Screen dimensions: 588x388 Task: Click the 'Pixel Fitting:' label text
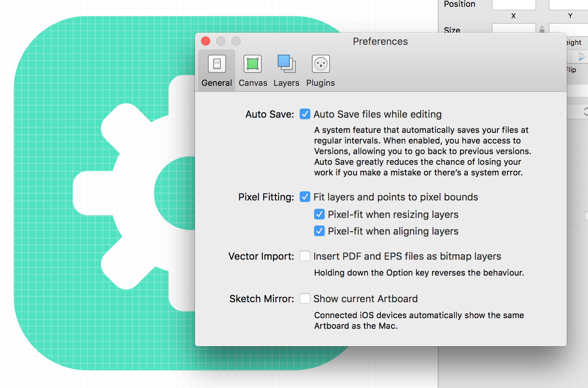[266, 197]
